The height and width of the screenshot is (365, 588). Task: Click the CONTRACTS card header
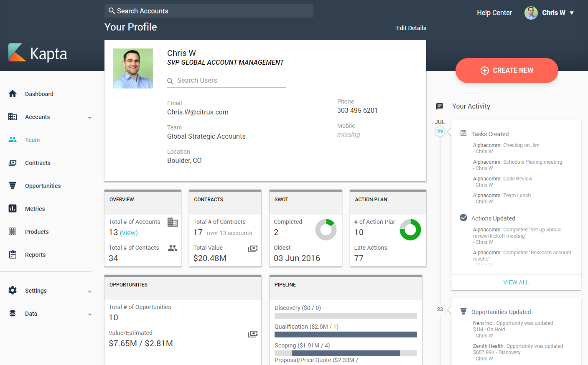(225, 203)
